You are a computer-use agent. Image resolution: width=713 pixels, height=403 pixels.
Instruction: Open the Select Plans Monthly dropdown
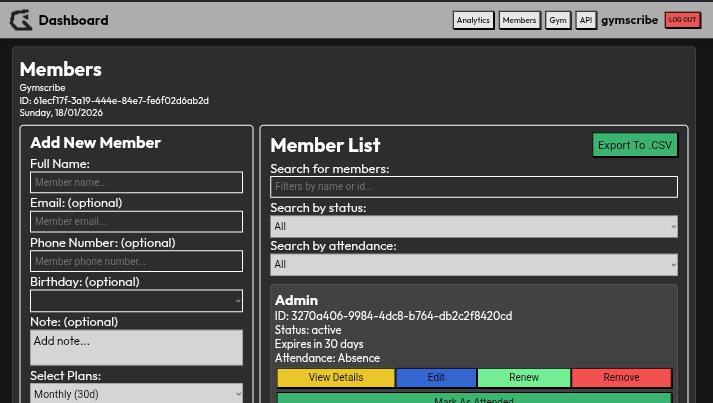pyautogui.click(x=136, y=393)
